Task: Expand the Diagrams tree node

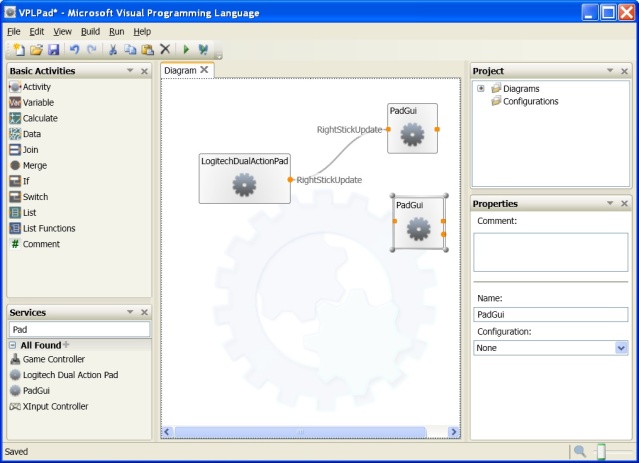Action: tap(480, 88)
